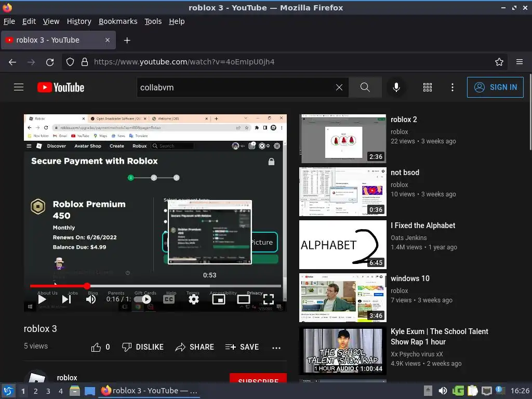This screenshot has height=399, width=532.
Task: Open a new Firefox tab
Action: pyautogui.click(x=127, y=41)
